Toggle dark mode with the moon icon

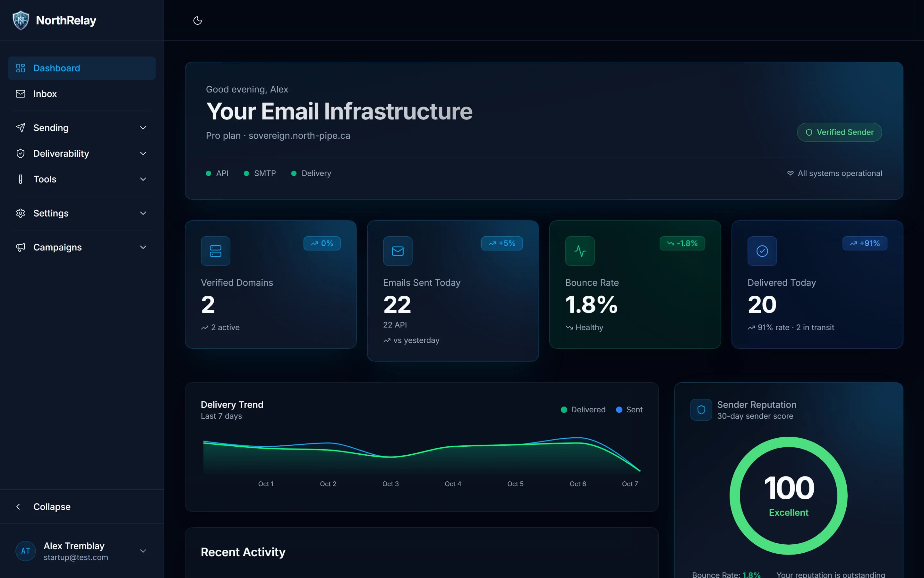click(x=197, y=21)
